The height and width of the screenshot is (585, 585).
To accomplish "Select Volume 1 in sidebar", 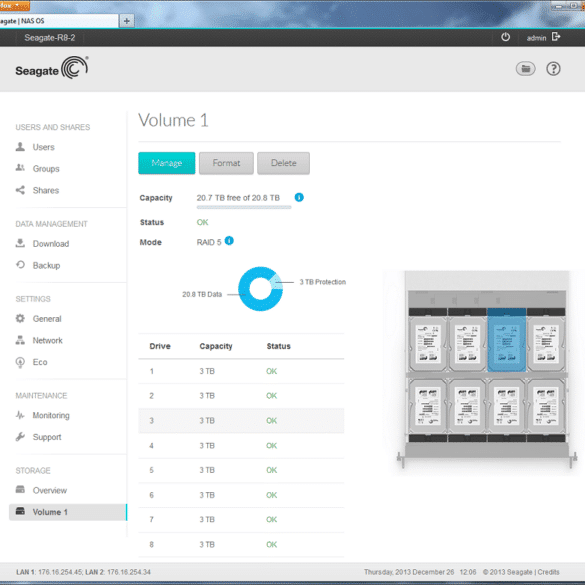I will click(x=68, y=512).
